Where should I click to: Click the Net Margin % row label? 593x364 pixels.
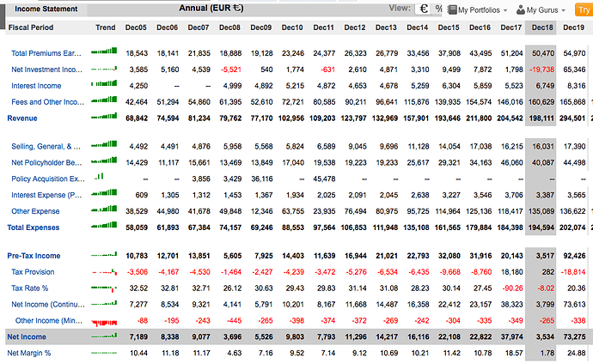pyautogui.click(x=29, y=353)
